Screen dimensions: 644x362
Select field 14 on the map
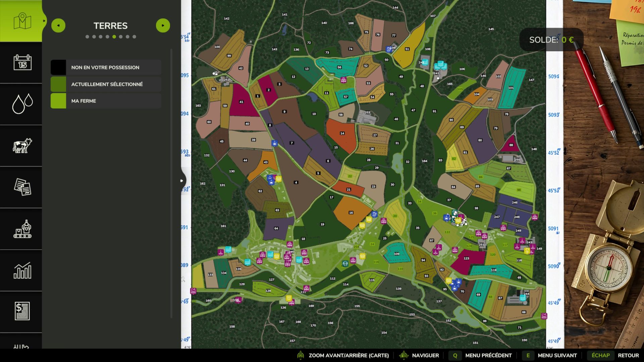coord(342,133)
